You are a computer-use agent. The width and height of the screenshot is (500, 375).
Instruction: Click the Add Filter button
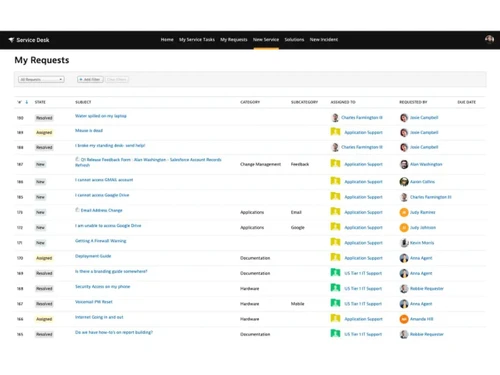click(x=90, y=79)
